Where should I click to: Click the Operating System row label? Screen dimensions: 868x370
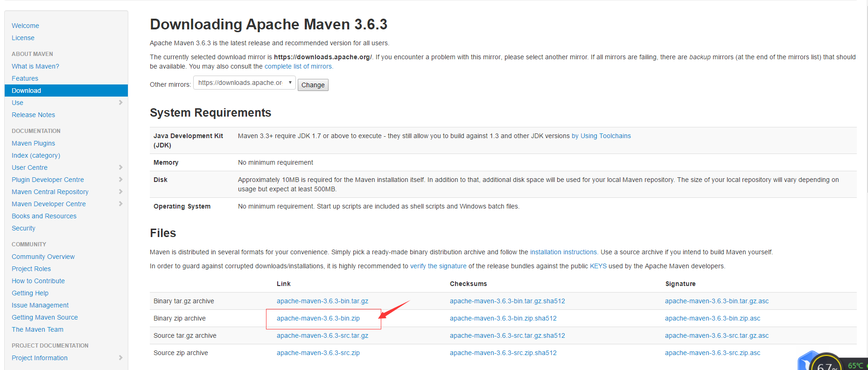tap(182, 206)
